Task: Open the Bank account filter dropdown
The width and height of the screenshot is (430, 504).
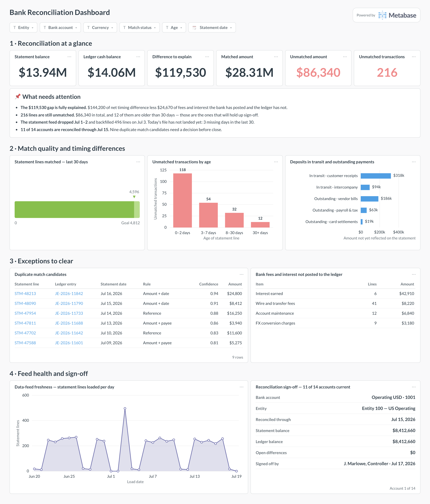Action: pos(60,27)
